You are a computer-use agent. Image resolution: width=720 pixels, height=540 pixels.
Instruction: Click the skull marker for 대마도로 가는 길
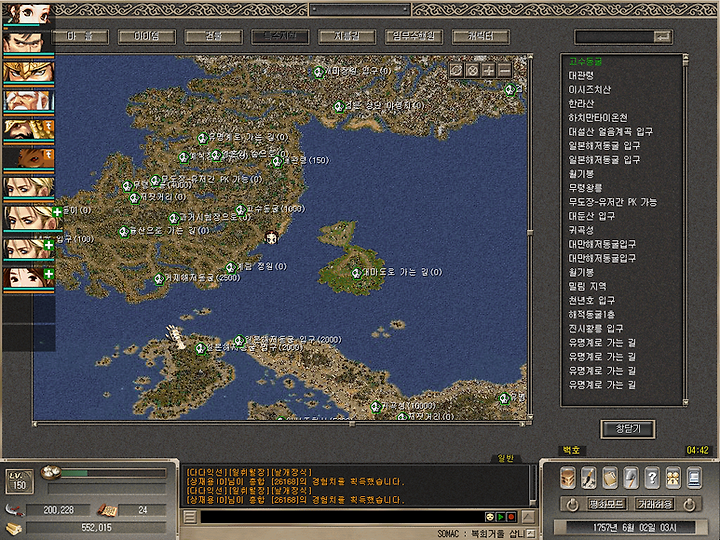pyautogui.click(x=356, y=273)
